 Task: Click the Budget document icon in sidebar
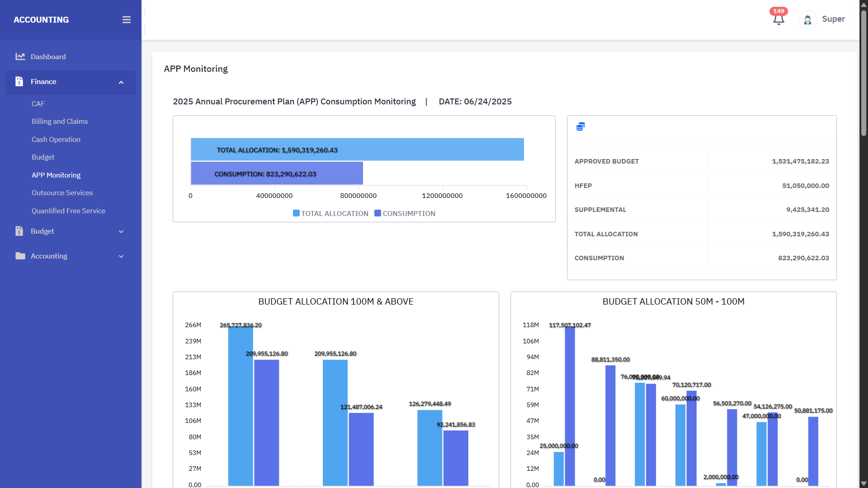tap(19, 231)
